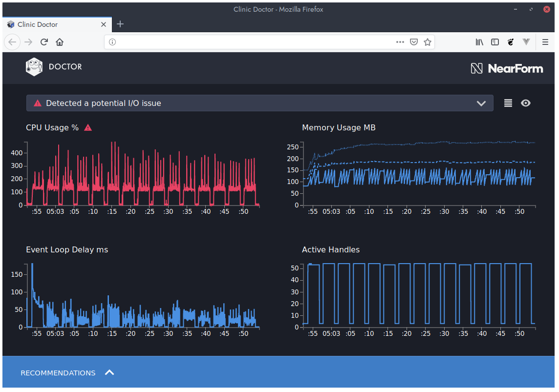
Task: Toggle the eye visibility icon
Action: 525,103
